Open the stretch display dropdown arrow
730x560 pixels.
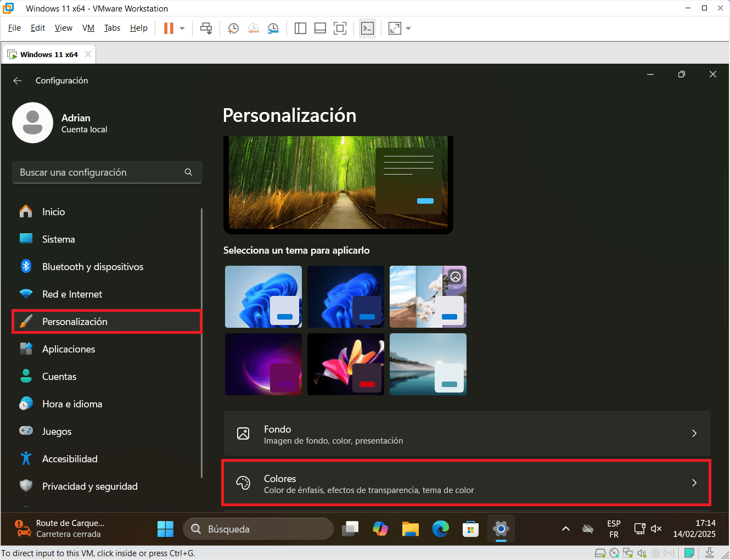pyautogui.click(x=408, y=28)
